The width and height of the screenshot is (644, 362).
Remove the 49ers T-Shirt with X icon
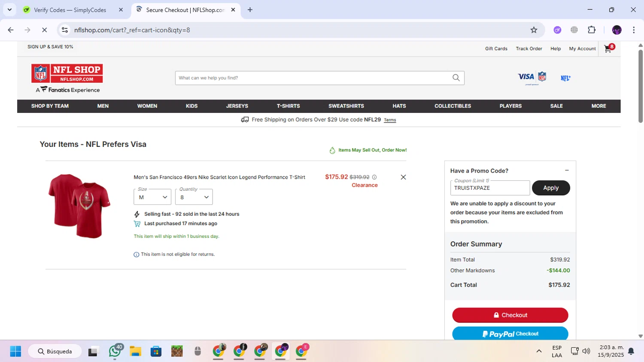click(403, 177)
